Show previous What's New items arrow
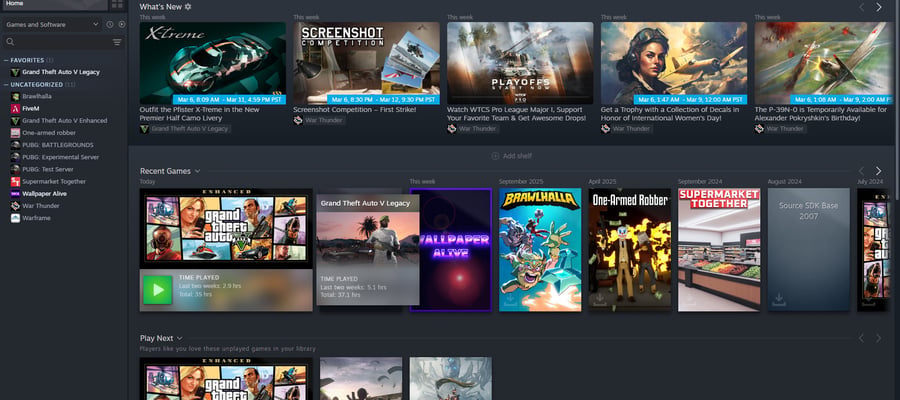Viewport: 900px width, 400px height. 861,7
